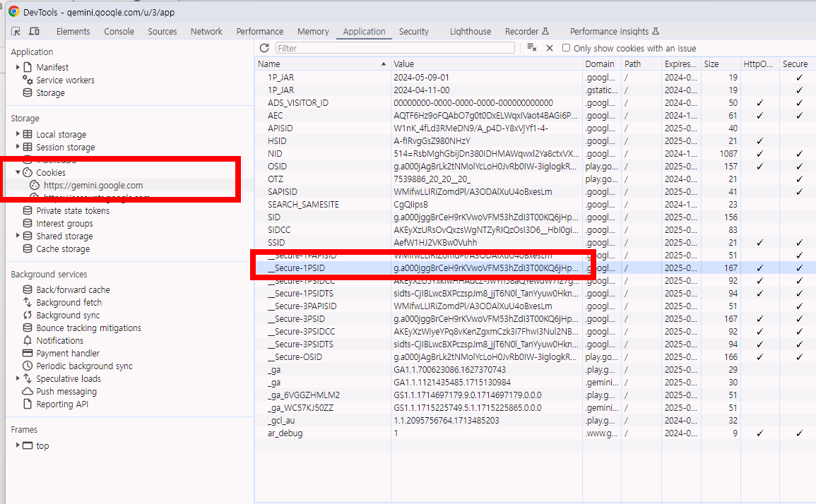The height and width of the screenshot is (504, 816).
Task: Sort by the Value column header
Action: [487, 64]
